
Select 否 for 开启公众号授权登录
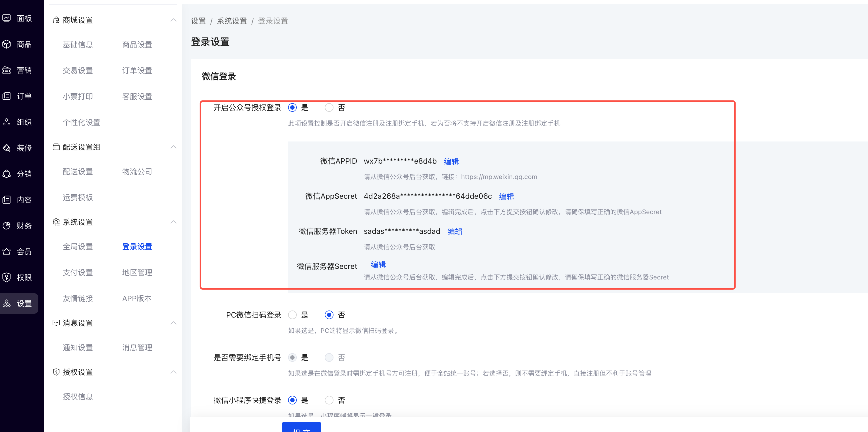click(x=329, y=107)
